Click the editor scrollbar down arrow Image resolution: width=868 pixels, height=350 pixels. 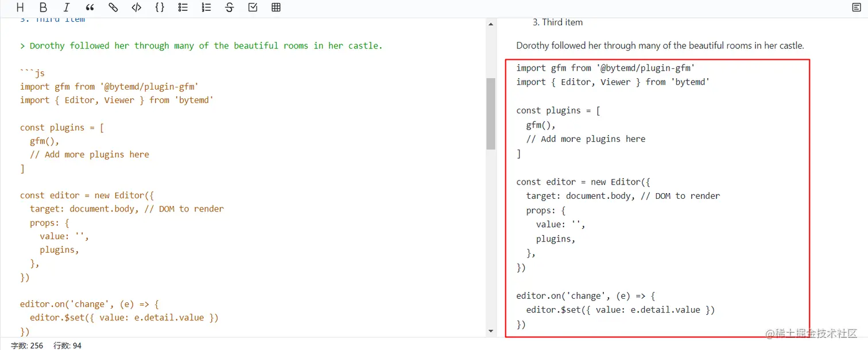click(491, 331)
